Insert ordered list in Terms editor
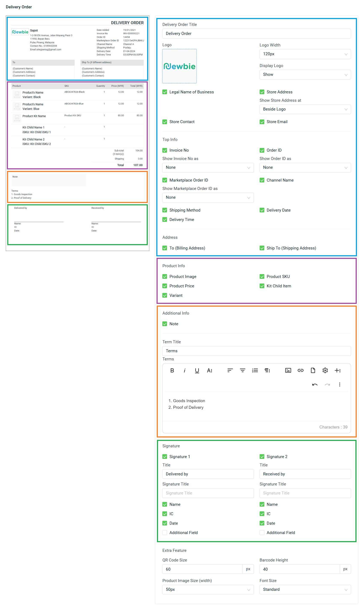The height and width of the screenshot is (609, 364). pos(255,370)
